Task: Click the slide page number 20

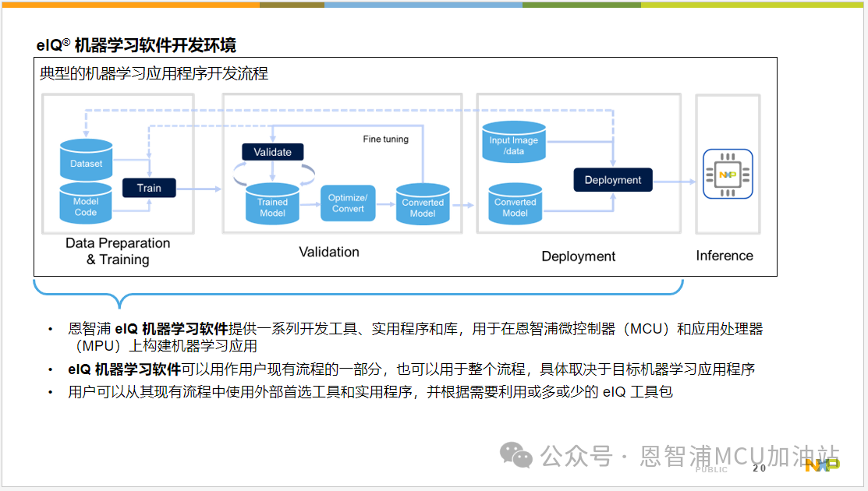Action: click(760, 468)
